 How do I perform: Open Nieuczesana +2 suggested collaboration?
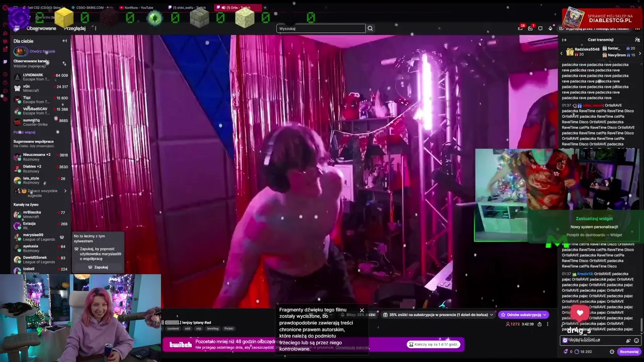tap(41, 157)
